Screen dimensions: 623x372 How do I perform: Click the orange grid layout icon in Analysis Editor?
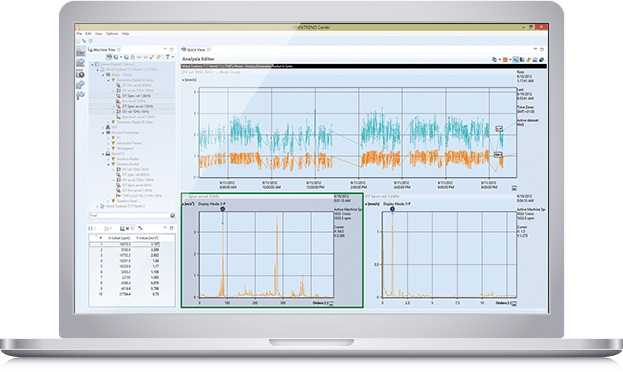(x=505, y=60)
